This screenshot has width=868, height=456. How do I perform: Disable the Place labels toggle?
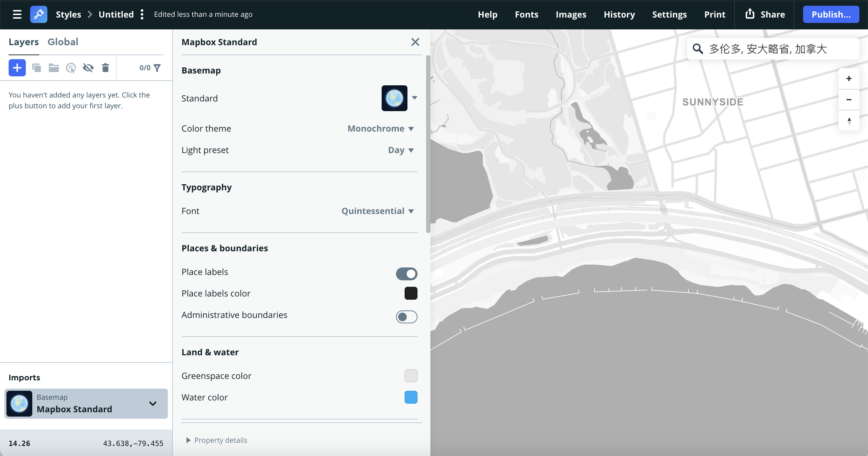406,274
